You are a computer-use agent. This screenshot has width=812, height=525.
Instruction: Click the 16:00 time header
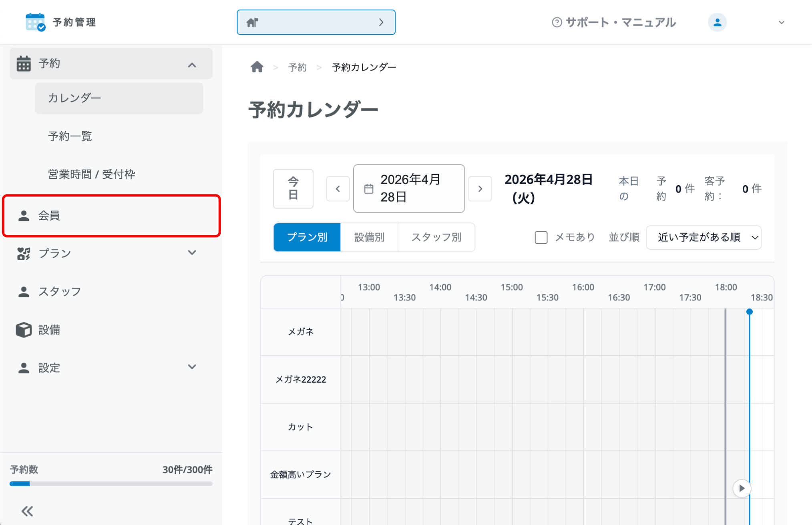[x=583, y=287]
